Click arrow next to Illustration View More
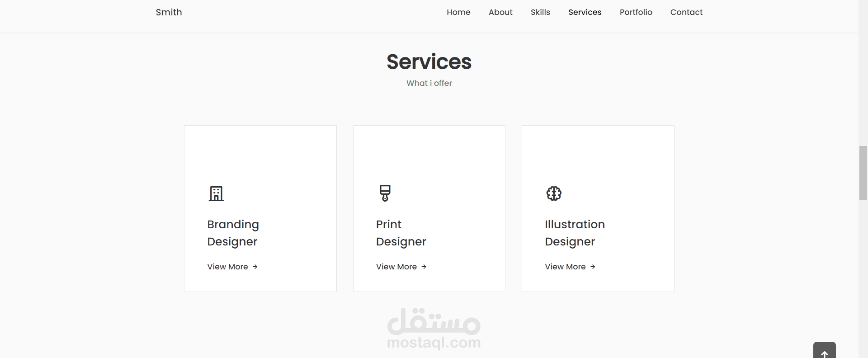This screenshot has height=358, width=868. click(x=593, y=267)
